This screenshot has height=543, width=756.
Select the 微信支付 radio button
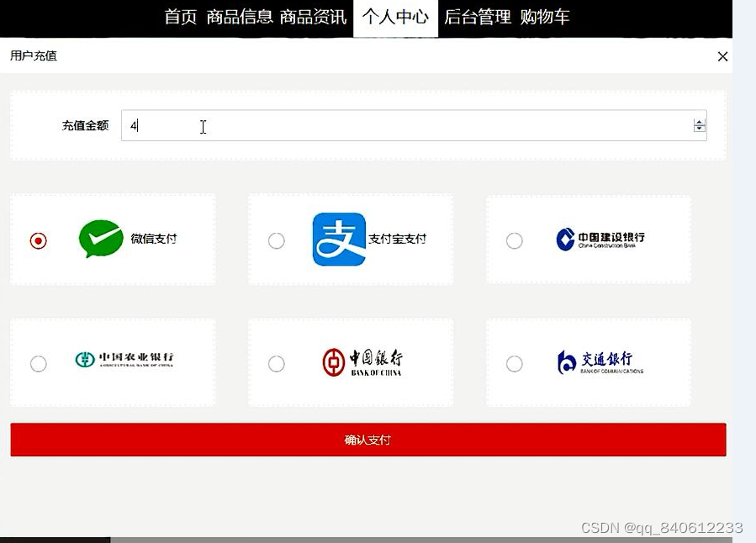click(38, 240)
